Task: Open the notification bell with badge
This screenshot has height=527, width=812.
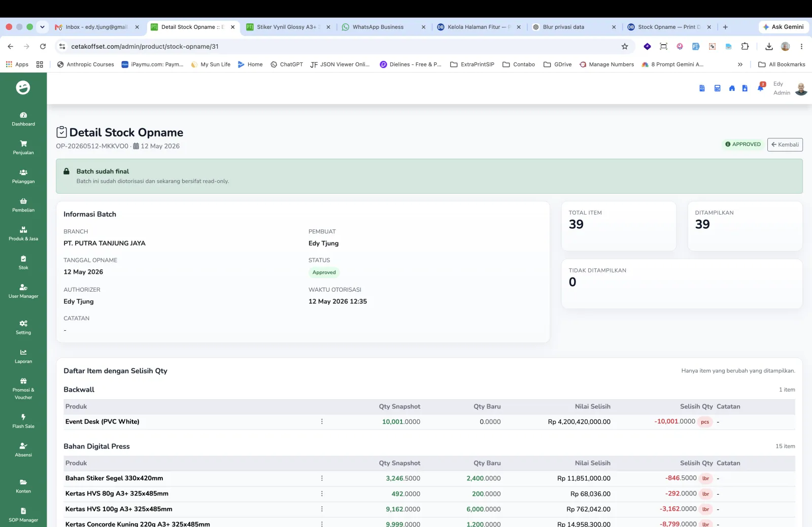Action: (761, 87)
